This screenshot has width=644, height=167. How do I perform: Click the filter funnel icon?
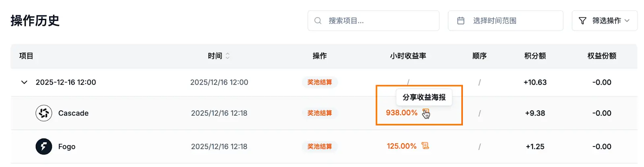click(x=582, y=20)
